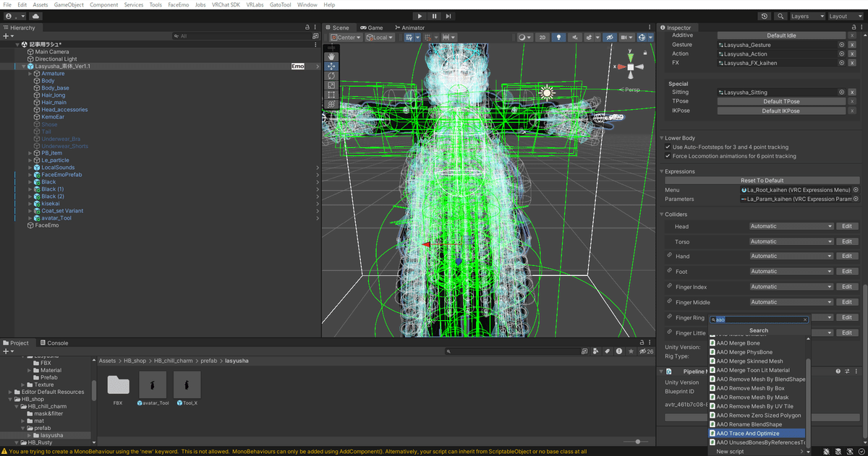This screenshot has width=868, height=456.
Task: Click the Step frame button
Action: (448, 16)
